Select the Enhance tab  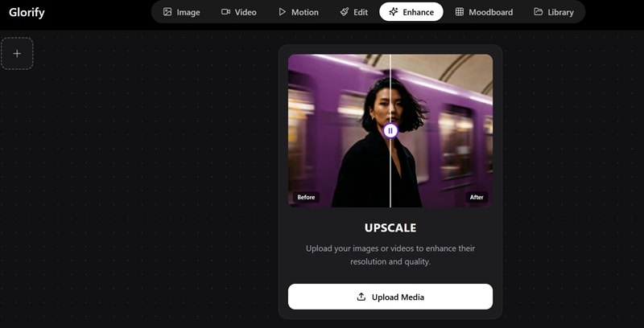(x=411, y=12)
